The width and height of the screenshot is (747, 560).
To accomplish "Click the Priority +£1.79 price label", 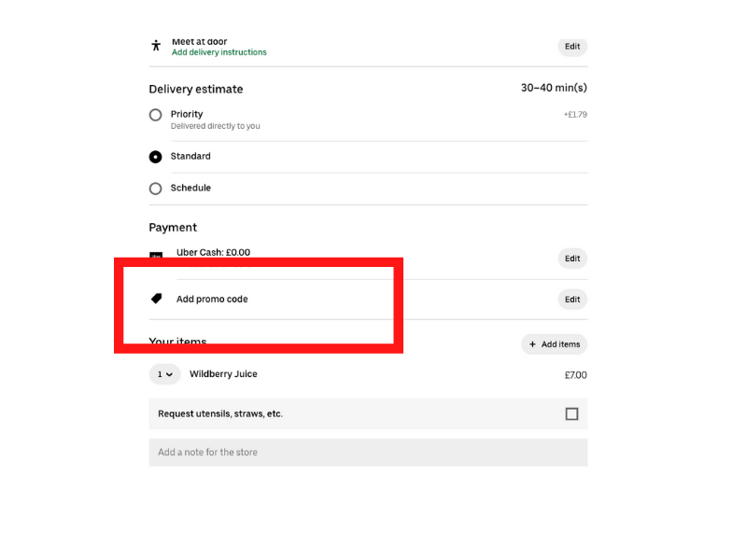I will [575, 115].
